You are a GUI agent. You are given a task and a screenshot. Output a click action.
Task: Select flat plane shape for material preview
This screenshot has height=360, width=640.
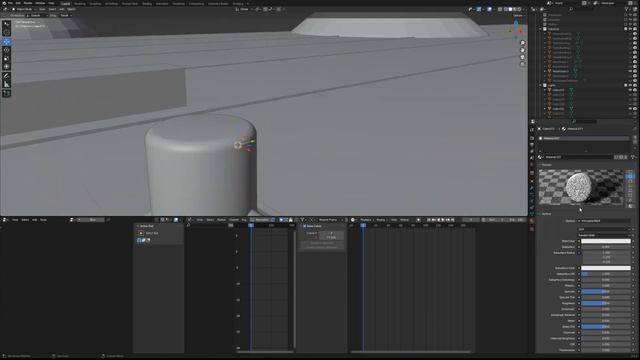630,172
